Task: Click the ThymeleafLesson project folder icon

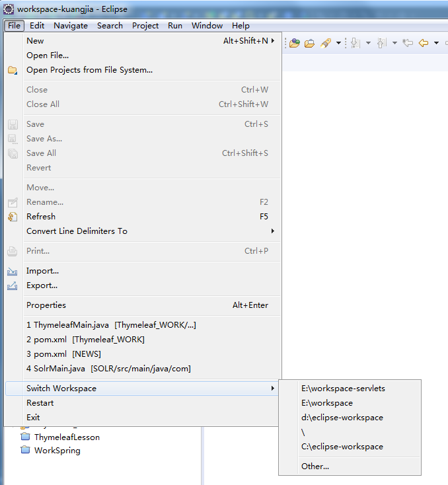Action: 25,437
